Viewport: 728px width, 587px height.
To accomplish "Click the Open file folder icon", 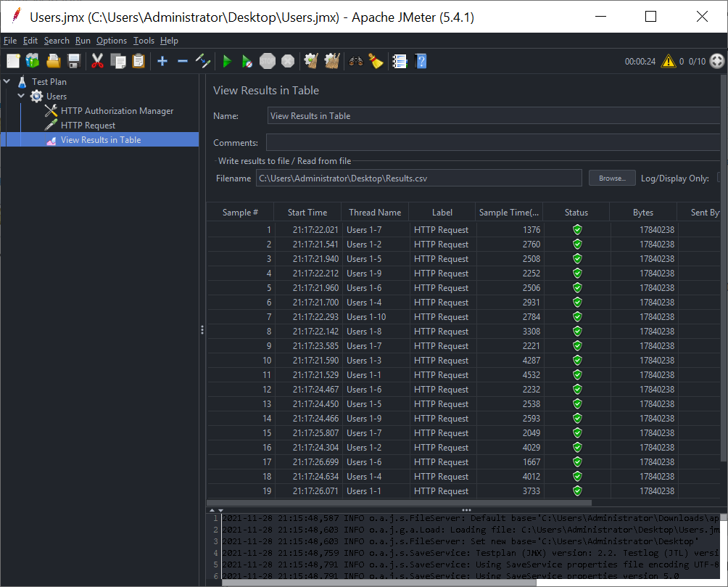I will click(54, 61).
